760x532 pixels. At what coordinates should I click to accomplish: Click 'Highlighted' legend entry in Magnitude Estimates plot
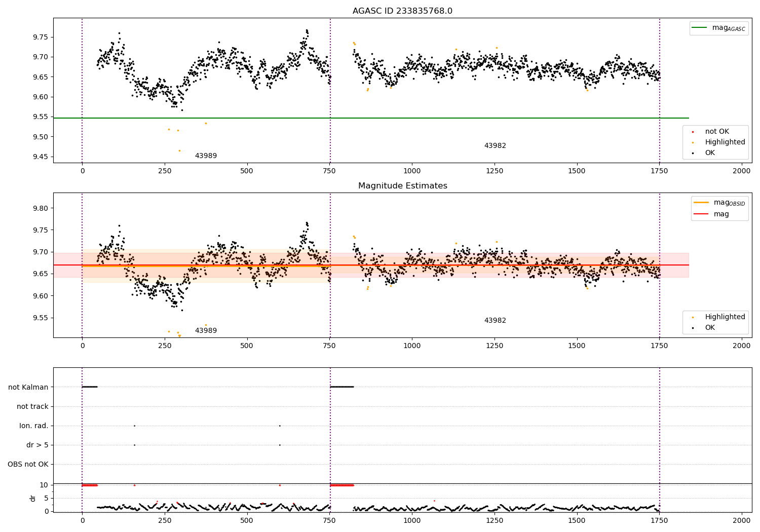(x=725, y=317)
